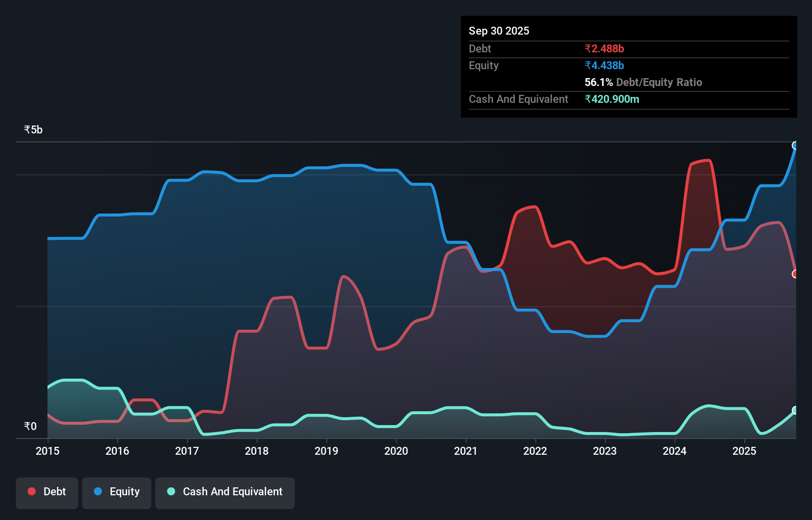Click the rupee symbol next to ₹5b axis label
The width and height of the screenshot is (812, 520).
coord(26,129)
